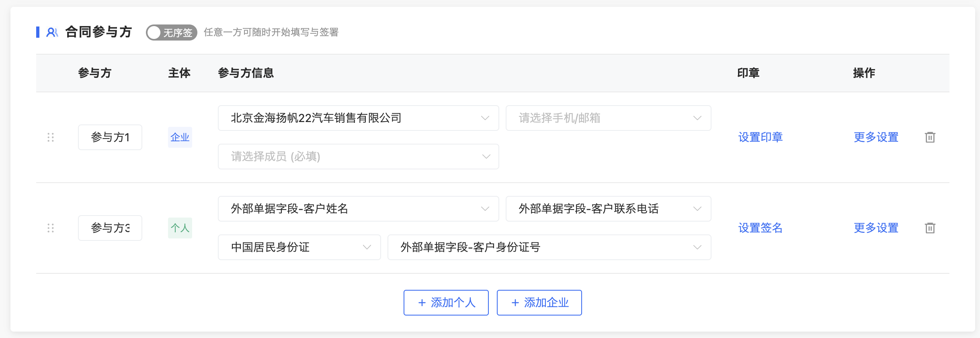Grab the drag handle beside 参与方1
Image resolution: width=980 pixels, height=338 pixels.
(x=51, y=137)
